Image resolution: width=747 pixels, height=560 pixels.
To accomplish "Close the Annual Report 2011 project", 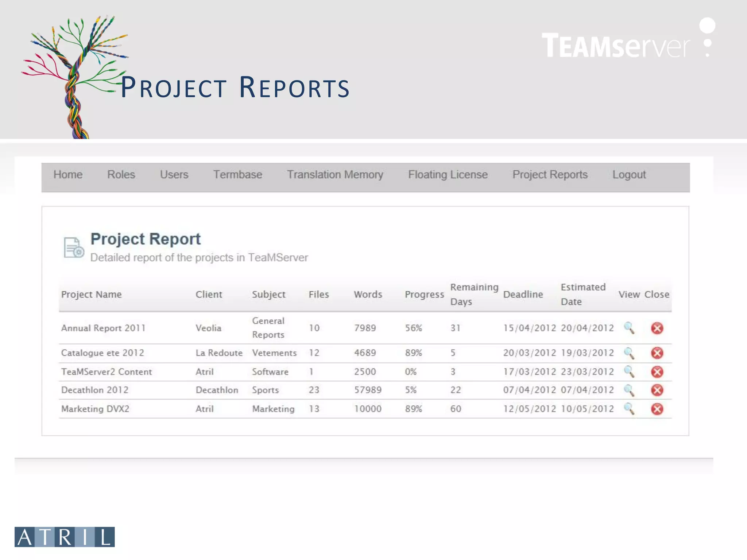I will click(x=657, y=328).
